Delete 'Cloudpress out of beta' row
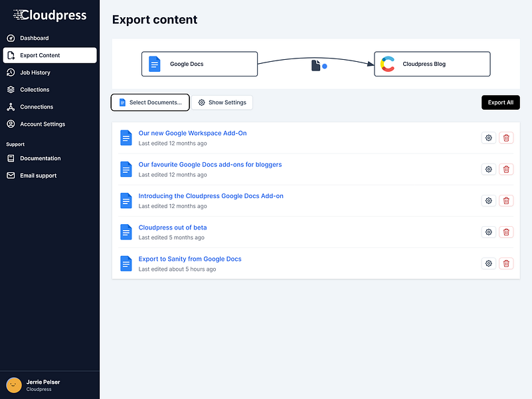 coord(506,232)
